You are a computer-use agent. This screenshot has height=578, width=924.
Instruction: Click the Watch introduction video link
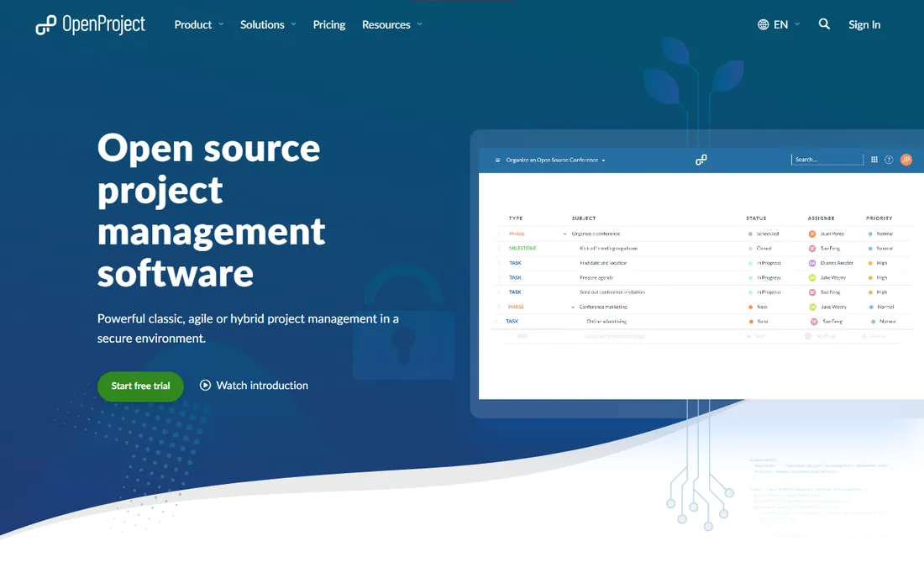pyautogui.click(x=254, y=386)
